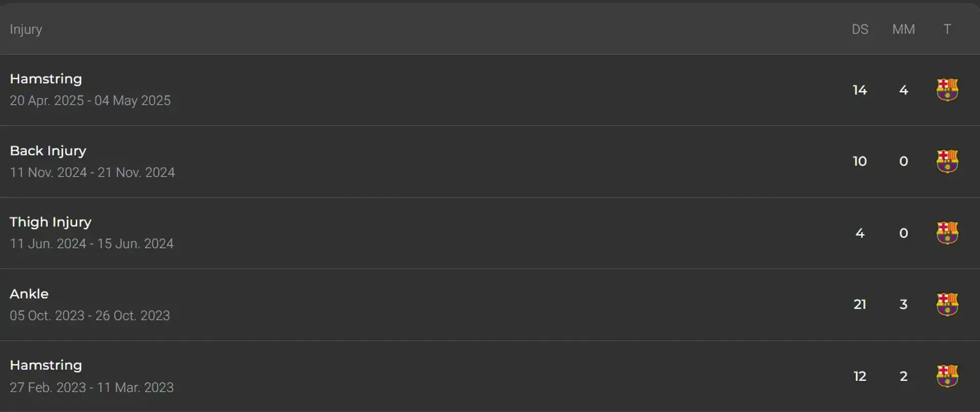Viewport: 980px width, 412px height.
Task: Select the Hamstring entry from February 2023
Action: coord(46,366)
